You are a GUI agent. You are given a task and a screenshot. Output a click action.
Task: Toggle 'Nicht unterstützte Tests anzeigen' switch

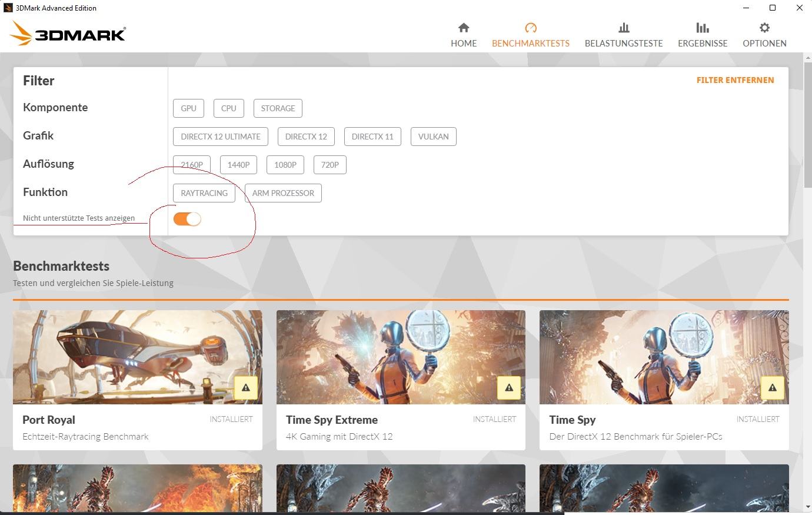pos(187,219)
